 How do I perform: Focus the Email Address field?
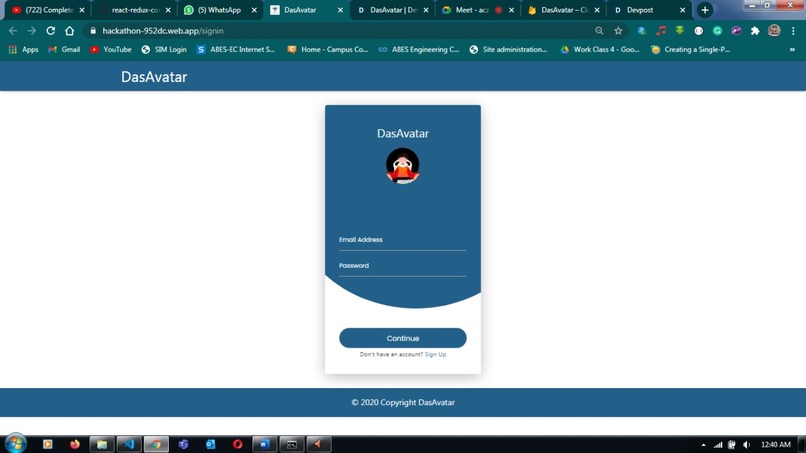(402, 241)
